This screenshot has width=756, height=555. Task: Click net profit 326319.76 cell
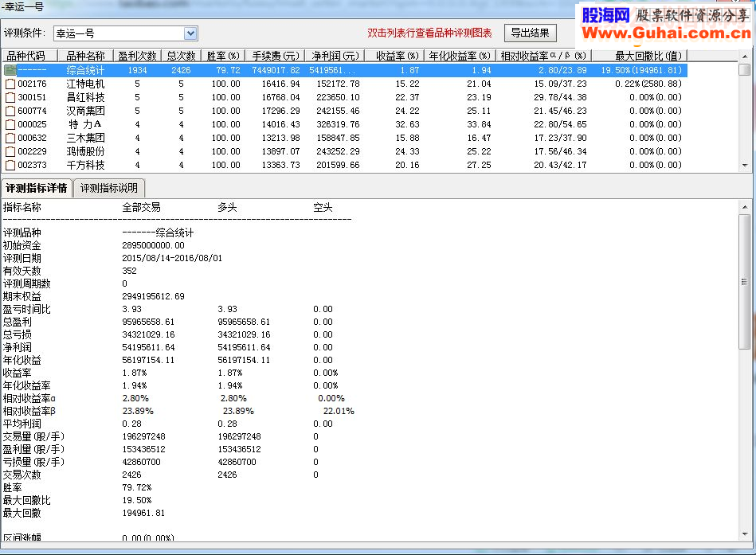click(338, 124)
